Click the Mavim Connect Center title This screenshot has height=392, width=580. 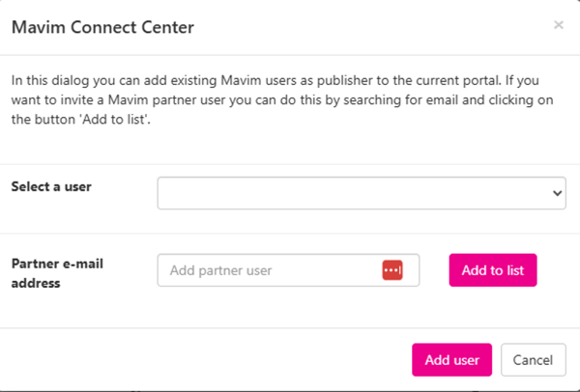point(102,27)
